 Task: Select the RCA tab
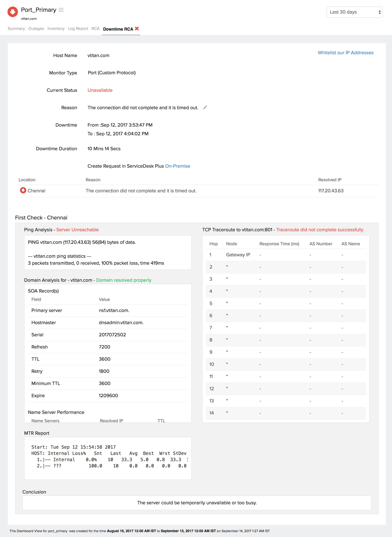pyautogui.click(x=95, y=29)
